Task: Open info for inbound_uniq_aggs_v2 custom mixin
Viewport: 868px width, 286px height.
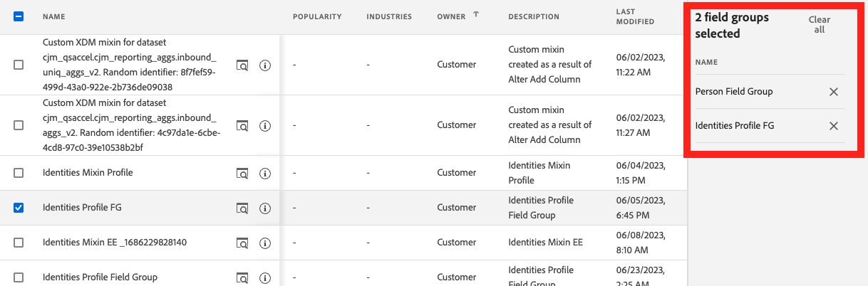Action: click(x=265, y=65)
